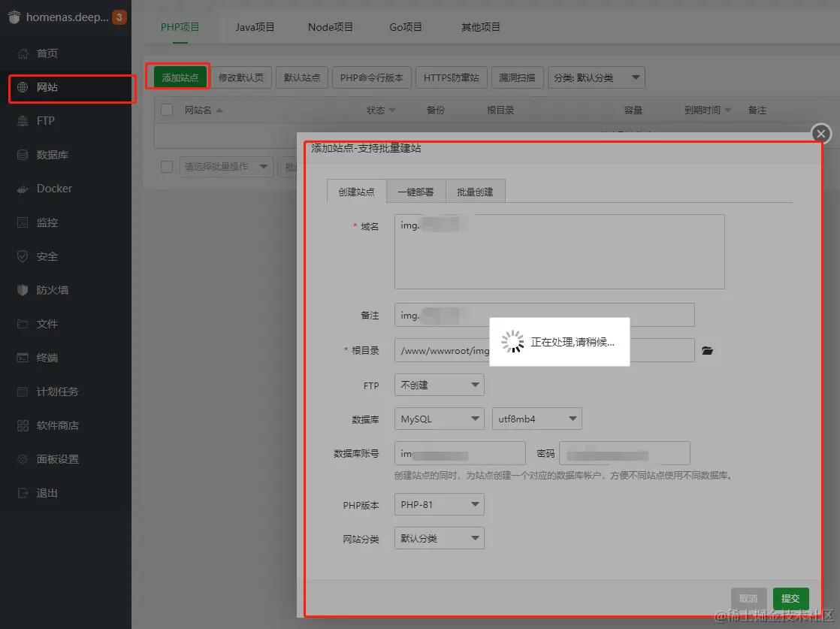Select the 批量创建 dialog tab
The width and height of the screenshot is (840, 629).
click(475, 192)
